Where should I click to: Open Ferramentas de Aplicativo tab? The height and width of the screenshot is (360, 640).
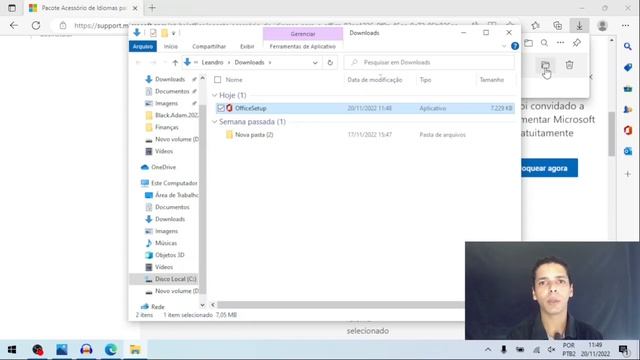[x=302, y=46]
